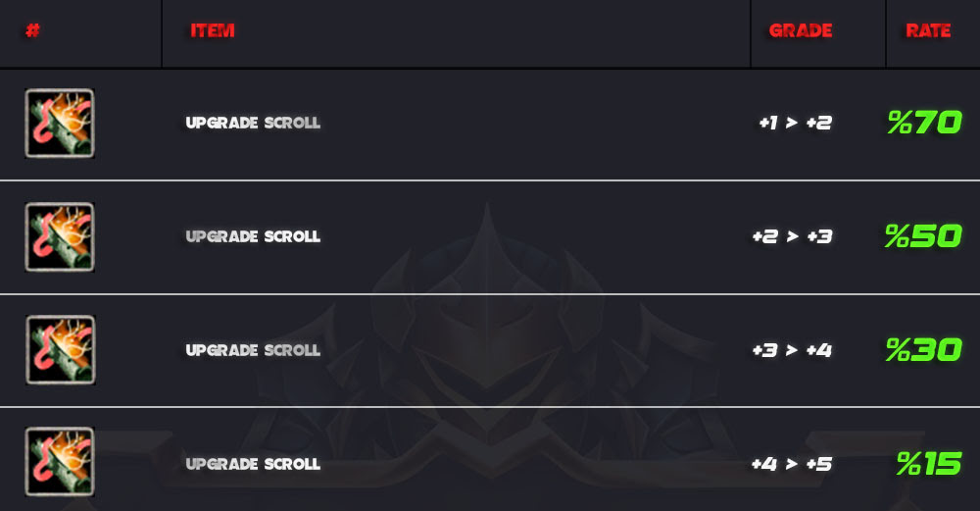Click Upgrade Scroll text in the %30 row
The height and width of the screenshot is (511, 980).
tap(253, 350)
